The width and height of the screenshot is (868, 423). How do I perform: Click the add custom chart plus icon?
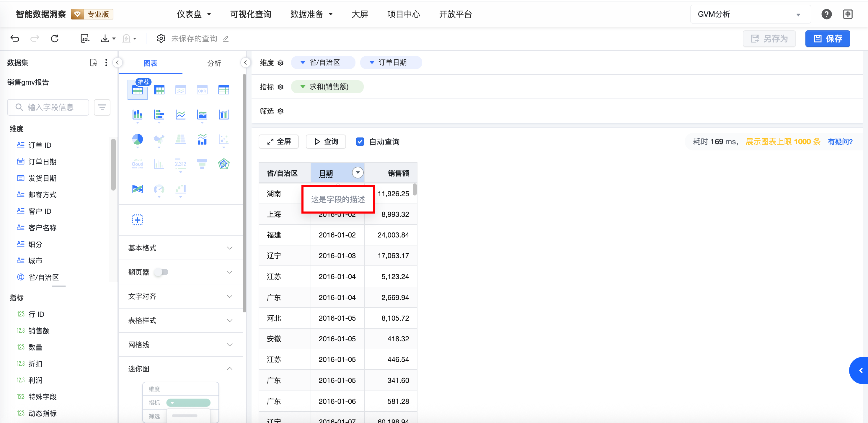138,220
